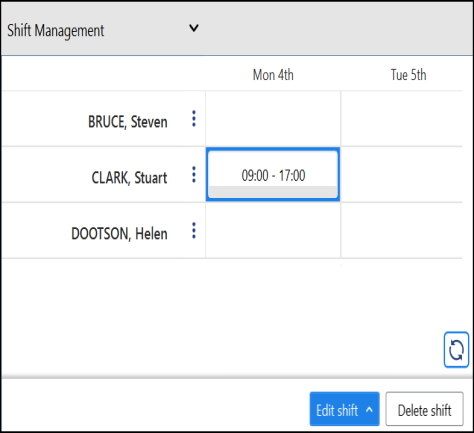The image size is (474, 433).
Task: Expand the Edit shift caret arrow
Action: click(x=369, y=410)
